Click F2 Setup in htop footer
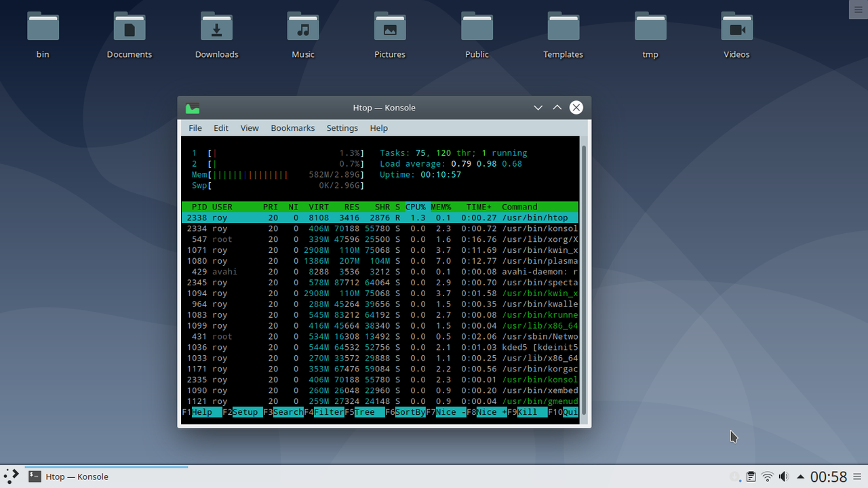868x488 pixels. (243, 412)
